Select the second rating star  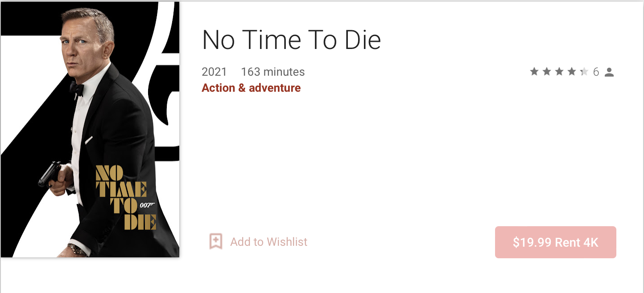click(547, 71)
